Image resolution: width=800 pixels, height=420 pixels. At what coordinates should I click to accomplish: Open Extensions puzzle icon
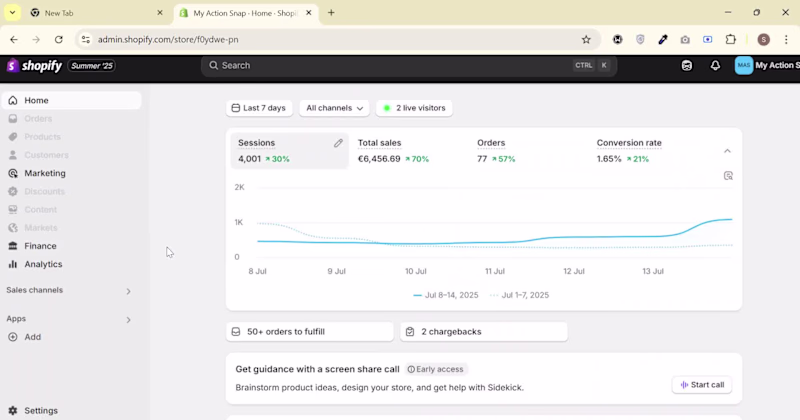pos(731,39)
